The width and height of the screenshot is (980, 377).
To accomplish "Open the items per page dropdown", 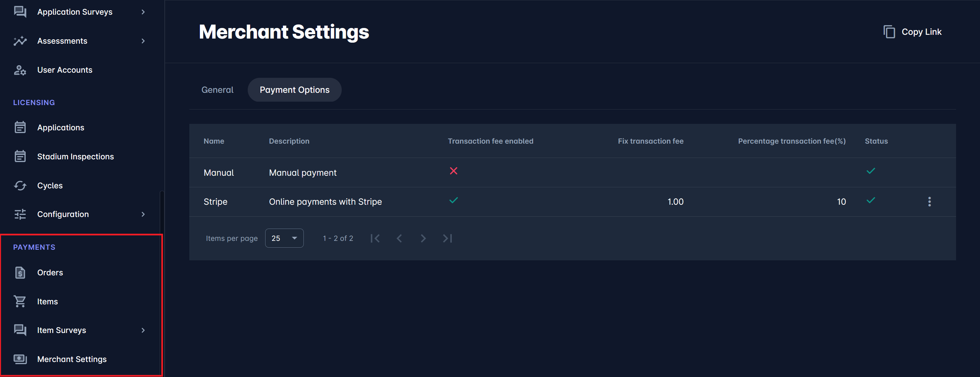I will 284,238.
